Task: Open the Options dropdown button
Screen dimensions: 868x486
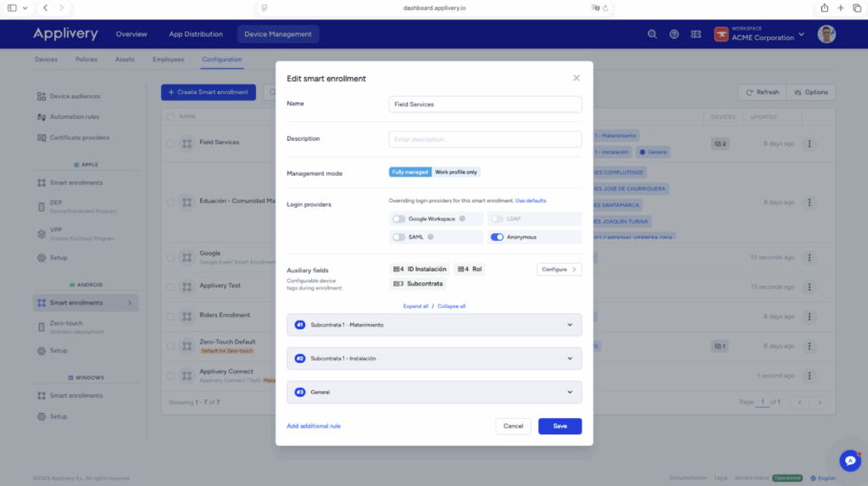Action: click(x=811, y=92)
